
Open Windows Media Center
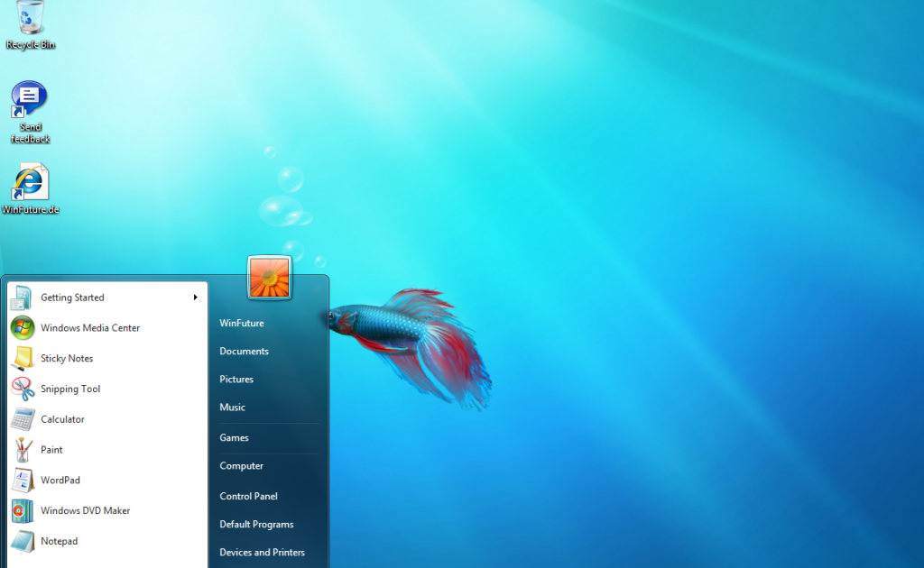[x=90, y=327]
